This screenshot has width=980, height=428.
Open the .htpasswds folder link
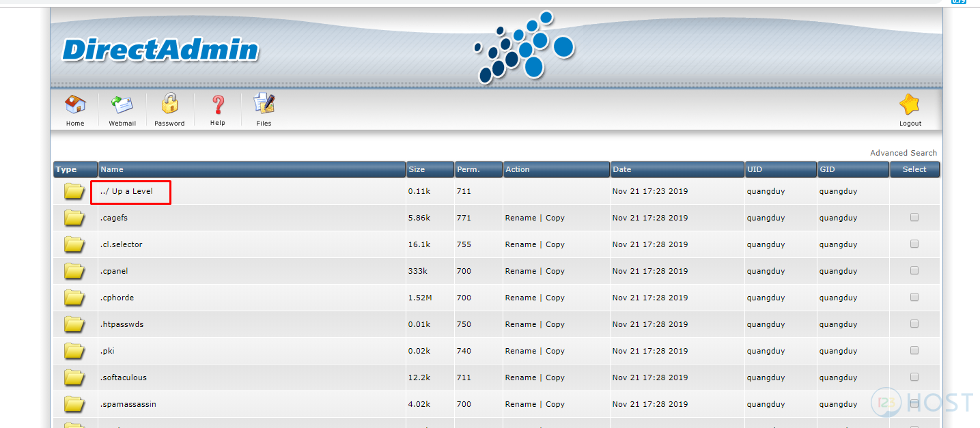tap(122, 325)
